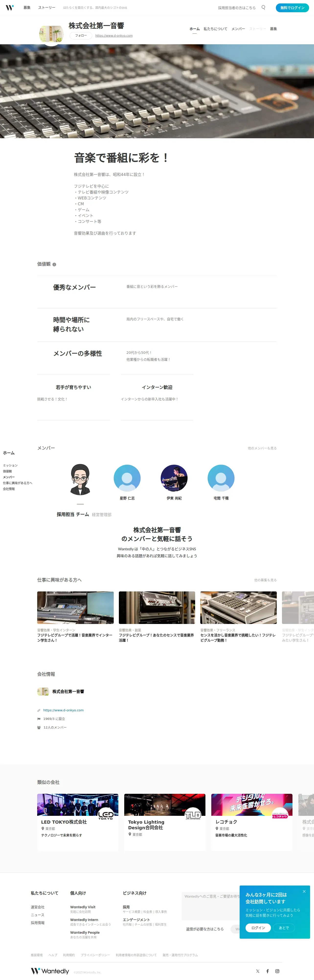
Task: Jump to メンバー in the side nav
Action: point(9,477)
